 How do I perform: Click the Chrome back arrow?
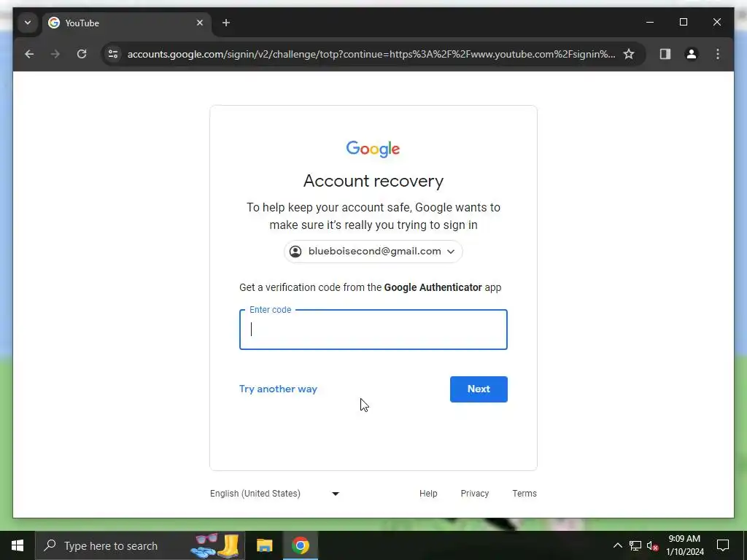[x=29, y=54]
